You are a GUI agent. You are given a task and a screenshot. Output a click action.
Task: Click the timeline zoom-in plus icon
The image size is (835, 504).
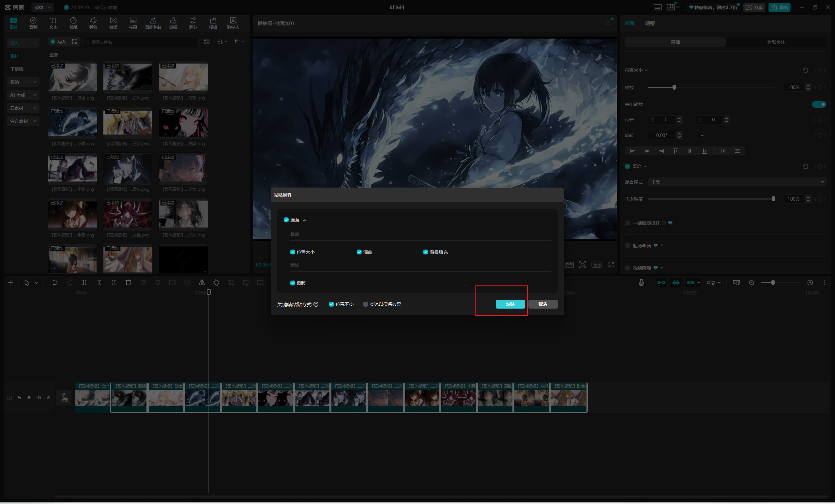click(810, 283)
